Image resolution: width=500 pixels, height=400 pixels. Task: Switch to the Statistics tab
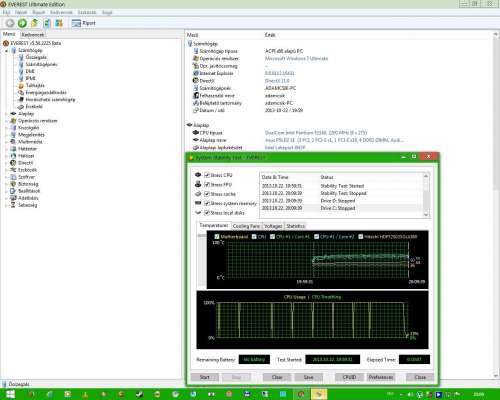295,226
